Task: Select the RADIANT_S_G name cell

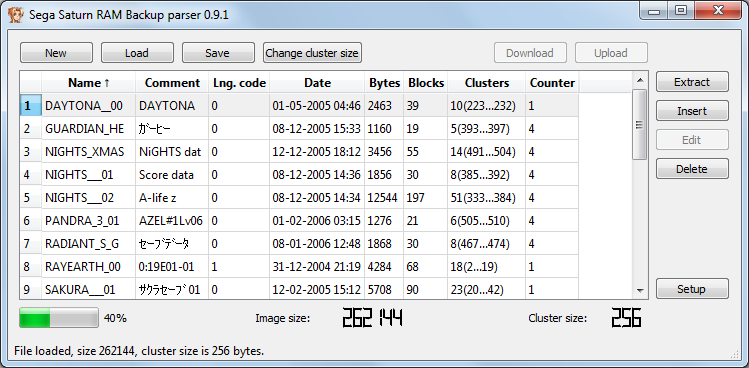Action: (x=89, y=243)
